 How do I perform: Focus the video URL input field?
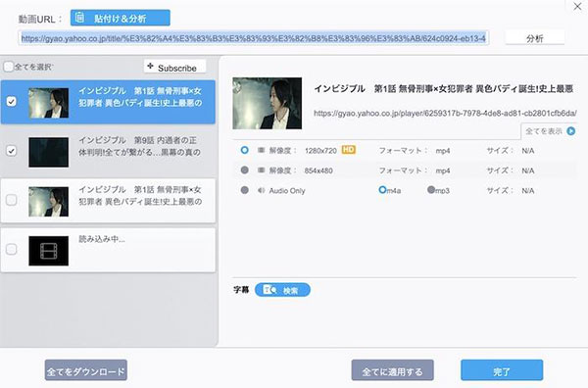tap(254, 38)
